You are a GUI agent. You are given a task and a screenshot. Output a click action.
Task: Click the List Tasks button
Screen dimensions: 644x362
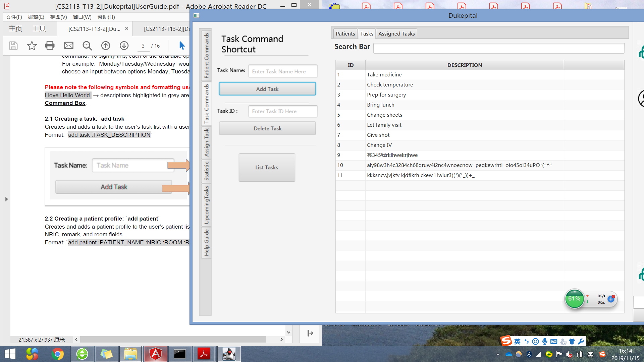click(x=267, y=168)
